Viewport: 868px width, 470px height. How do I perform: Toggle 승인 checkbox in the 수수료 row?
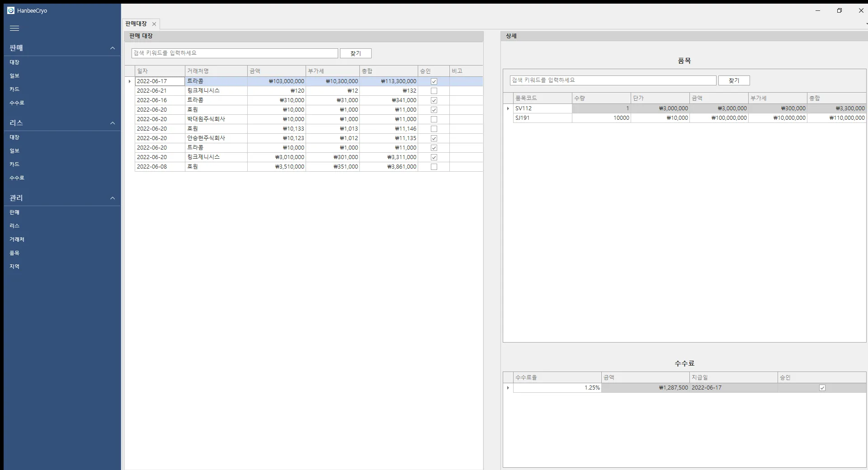pyautogui.click(x=822, y=388)
